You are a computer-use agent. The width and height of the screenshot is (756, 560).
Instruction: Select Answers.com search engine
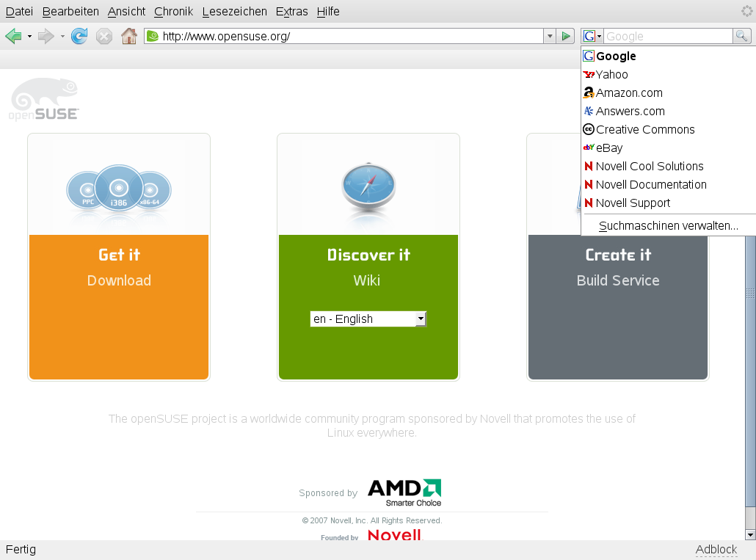point(668,111)
